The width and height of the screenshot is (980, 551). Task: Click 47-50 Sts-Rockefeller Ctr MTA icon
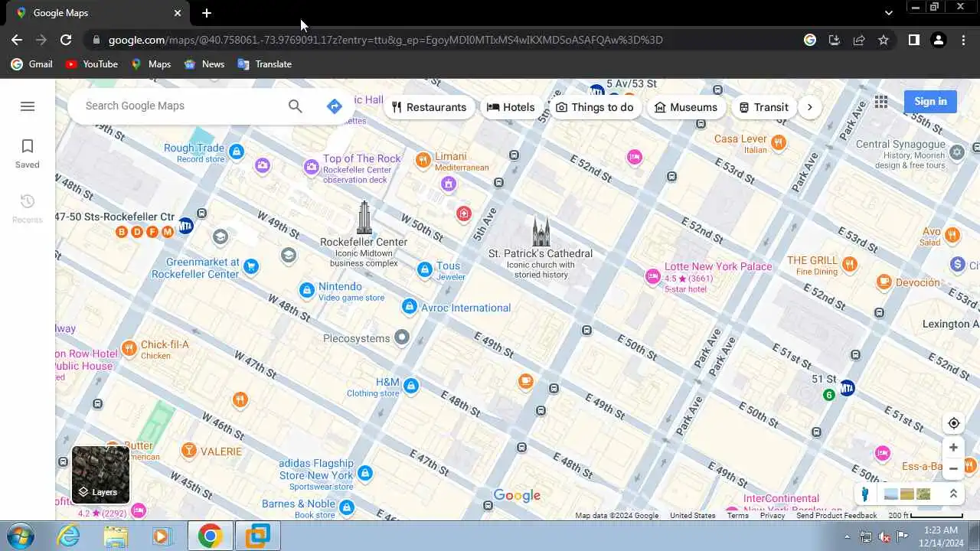pos(185,226)
